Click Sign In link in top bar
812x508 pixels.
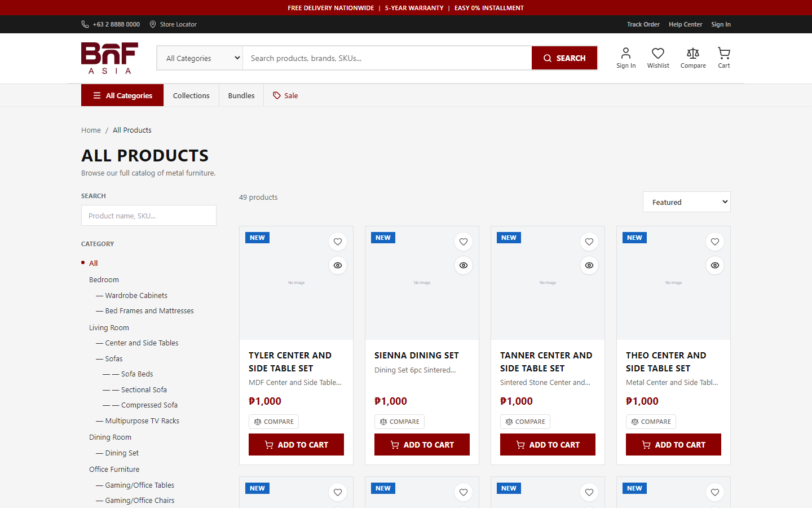tap(721, 24)
